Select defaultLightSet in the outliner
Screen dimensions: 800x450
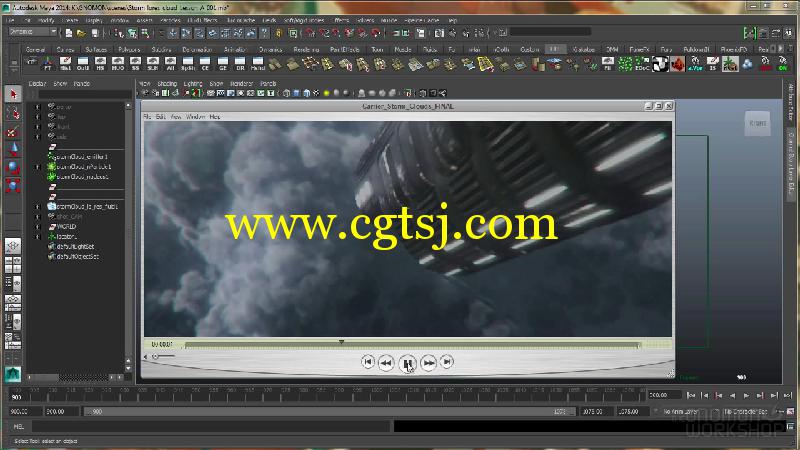[76, 247]
